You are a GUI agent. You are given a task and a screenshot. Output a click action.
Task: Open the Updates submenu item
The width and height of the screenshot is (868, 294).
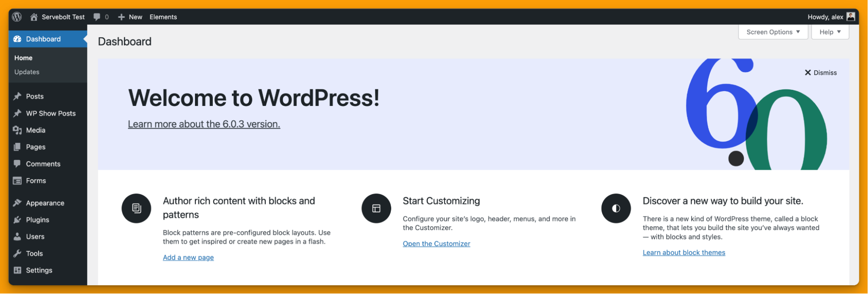click(x=27, y=72)
